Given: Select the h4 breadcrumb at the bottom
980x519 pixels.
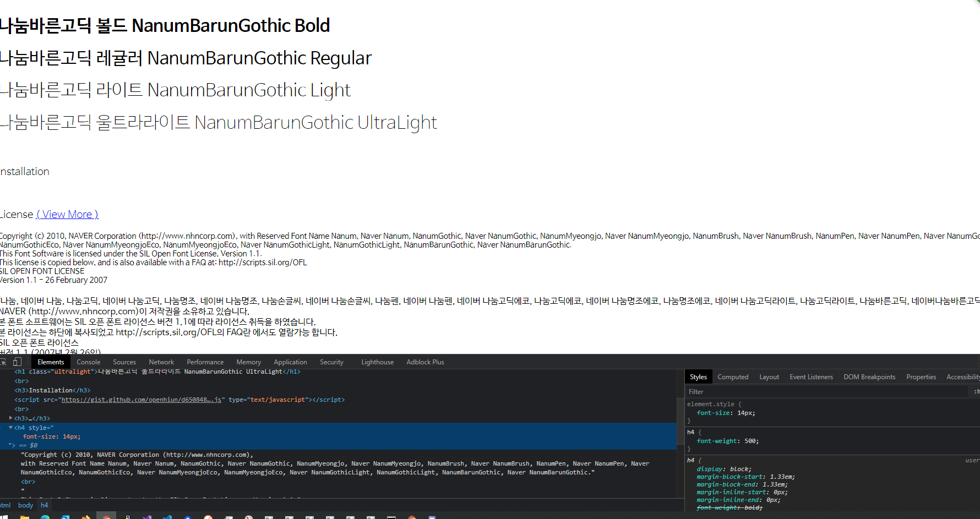Looking at the screenshot, I should click(x=44, y=505).
